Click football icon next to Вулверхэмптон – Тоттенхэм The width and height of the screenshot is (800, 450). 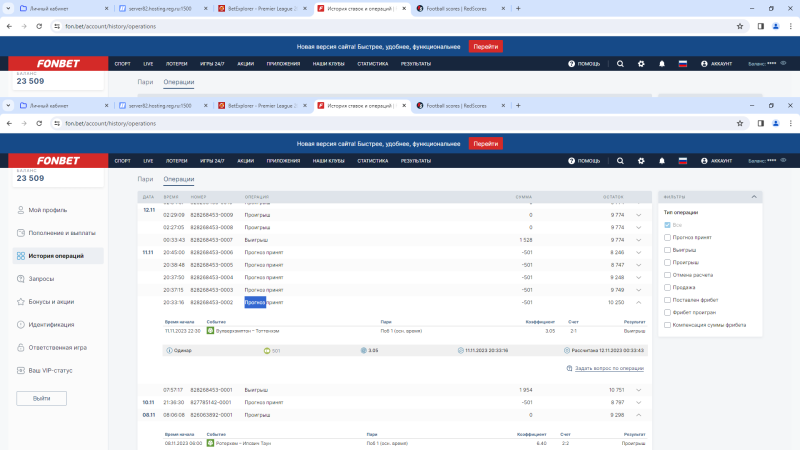[x=211, y=331]
